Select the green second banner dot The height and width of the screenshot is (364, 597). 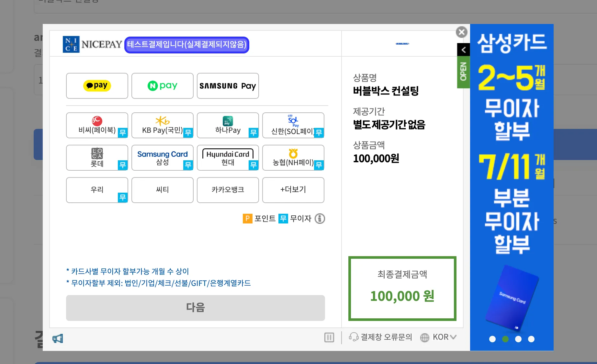click(x=505, y=339)
